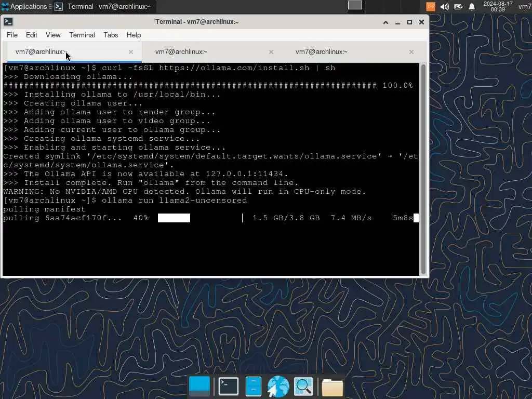Open the Terminal menu

click(x=82, y=35)
